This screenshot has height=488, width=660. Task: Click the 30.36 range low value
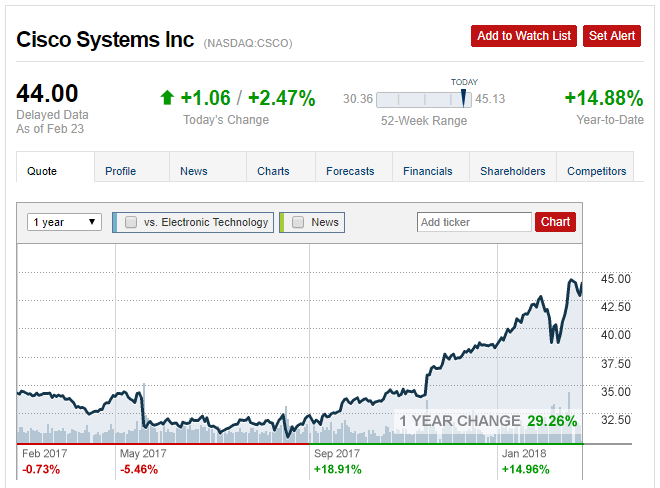tap(358, 99)
